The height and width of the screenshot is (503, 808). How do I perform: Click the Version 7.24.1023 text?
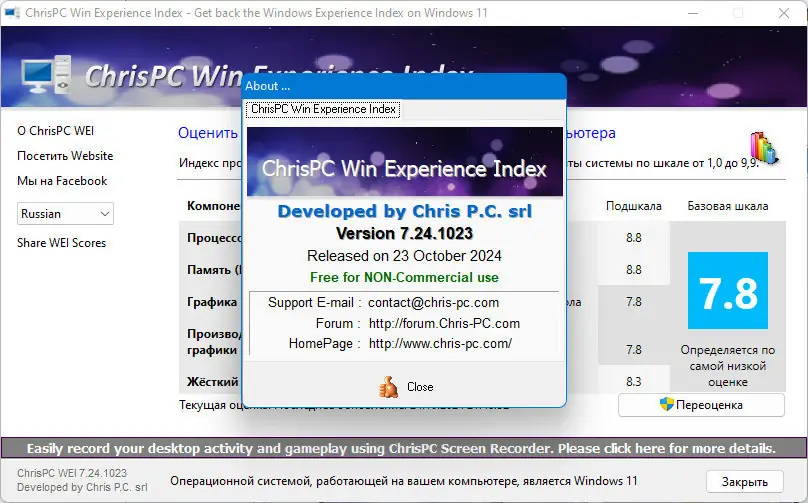[x=405, y=233]
